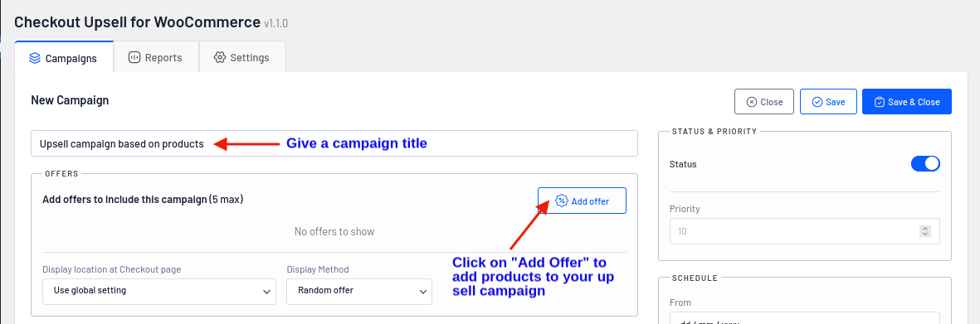Open the Display location at Checkout dropdown

pos(159,292)
